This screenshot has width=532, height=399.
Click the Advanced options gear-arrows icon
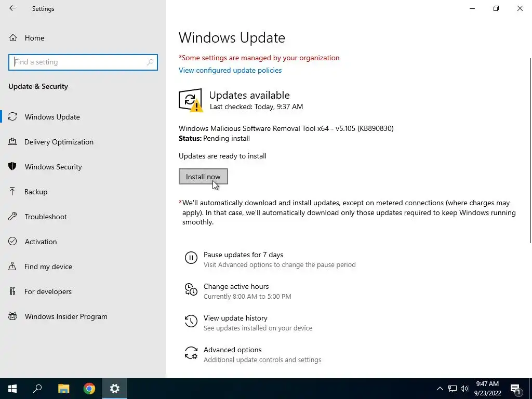pyautogui.click(x=191, y=353)
